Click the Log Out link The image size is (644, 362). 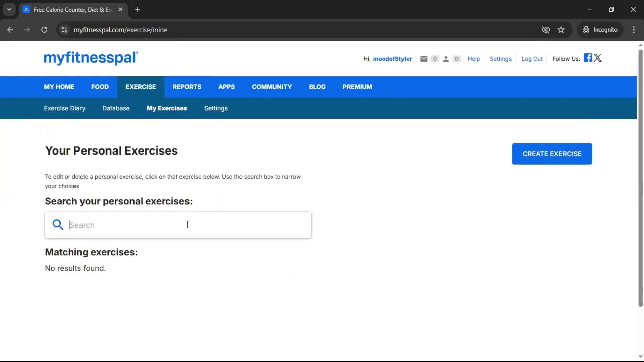[532, 59]
